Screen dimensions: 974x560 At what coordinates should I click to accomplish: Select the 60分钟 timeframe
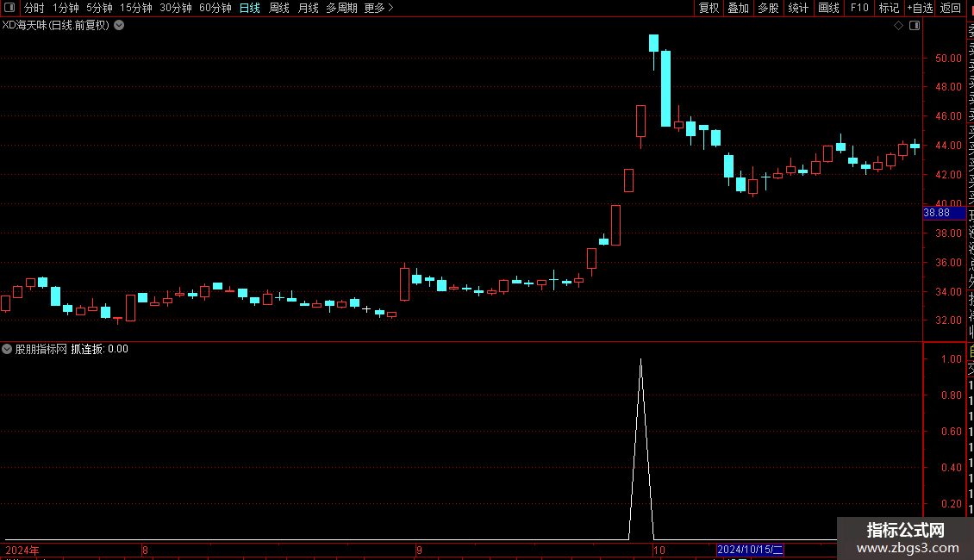[x=215, y=8]
